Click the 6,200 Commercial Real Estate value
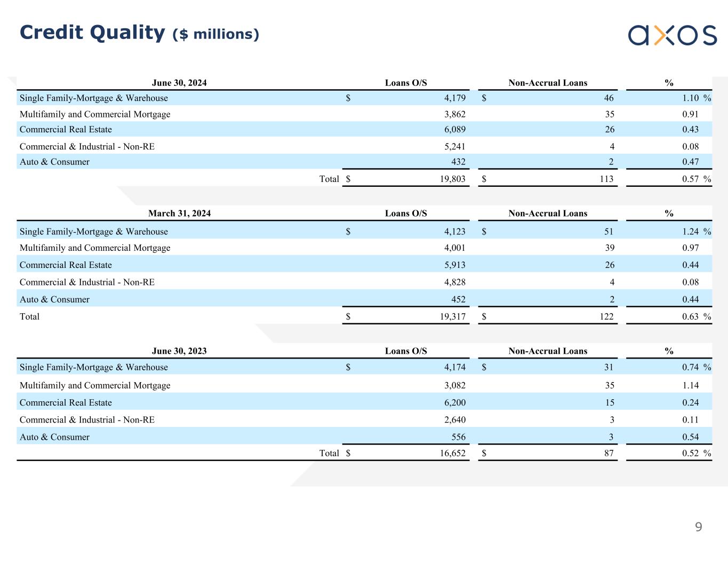 coord(454,403)
